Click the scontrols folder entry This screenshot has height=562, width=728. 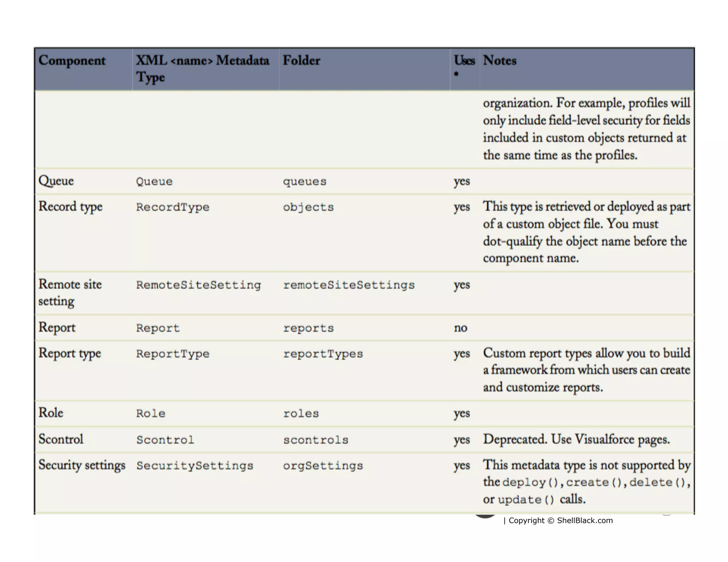[x=316, y=440]
